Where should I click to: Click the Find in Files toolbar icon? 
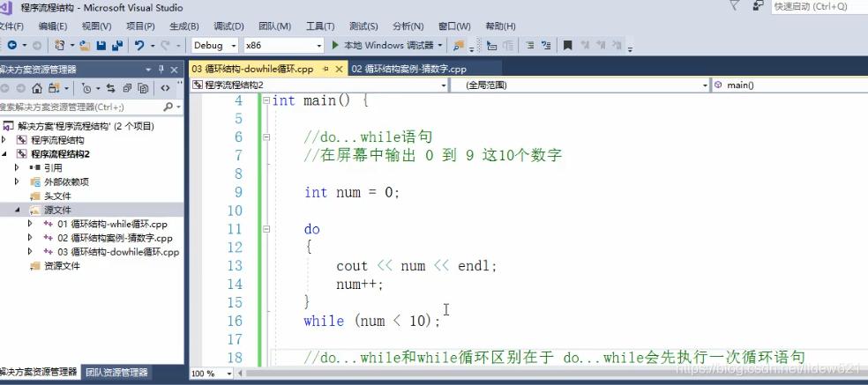(459, 45)
